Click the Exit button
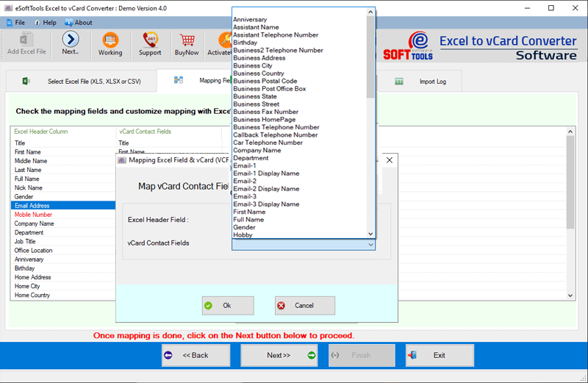The image size is (588, 383). coord(440,355)
